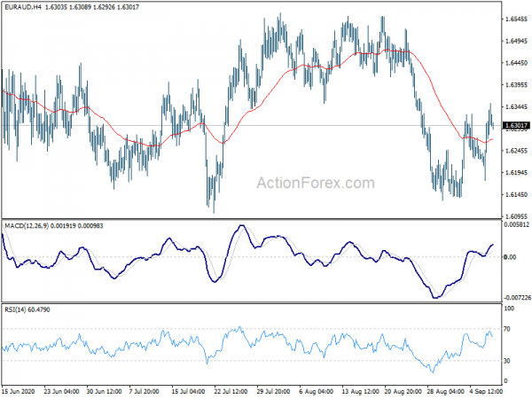Click the 7 Jul 20:00 time label

tap(145, 391)
